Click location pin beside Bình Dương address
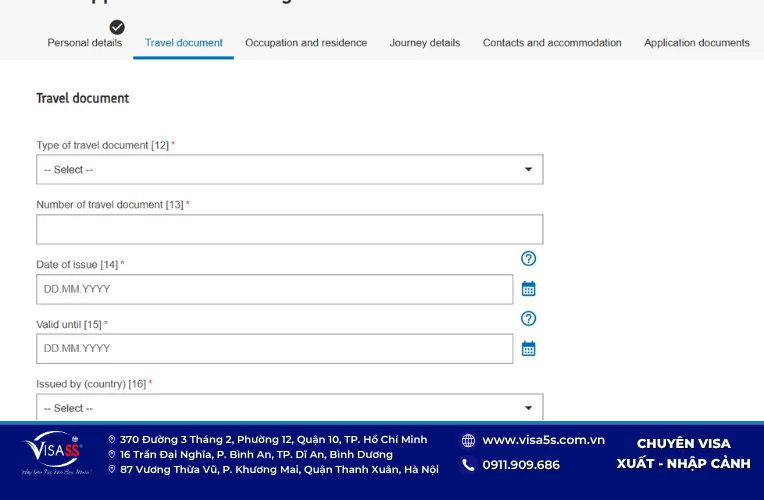764x500 pixels. 112,455
